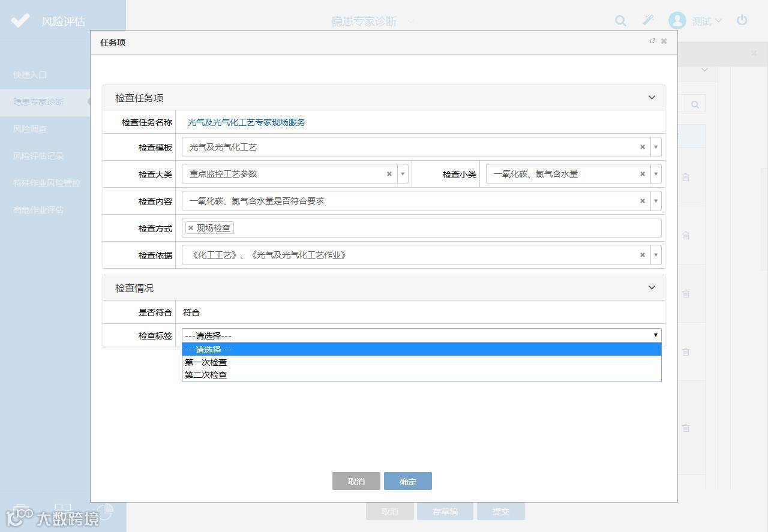The width and height of the screenshot is (768, 532).
Task: Open the 检查依据 dropdown arrow
Action: coord(656,255)
